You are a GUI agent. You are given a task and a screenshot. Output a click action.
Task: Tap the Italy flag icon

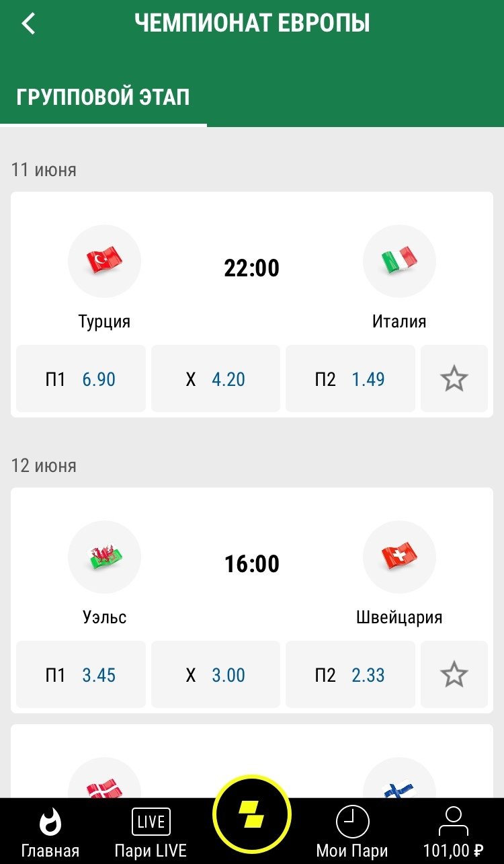tap(399, 261)
